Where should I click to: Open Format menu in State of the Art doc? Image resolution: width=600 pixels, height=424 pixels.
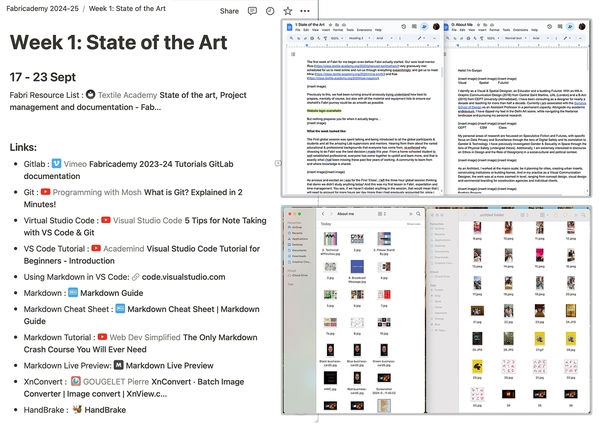(x=338, y=30)
